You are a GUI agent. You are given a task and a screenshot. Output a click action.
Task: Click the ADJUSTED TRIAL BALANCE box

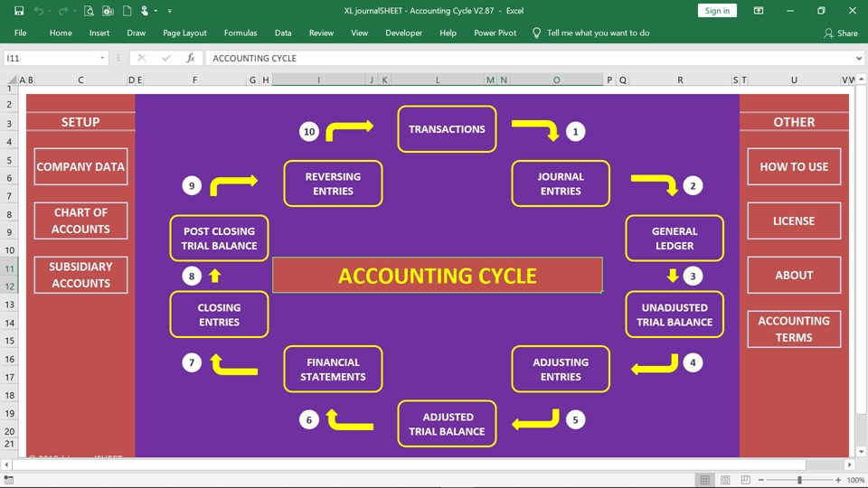coord(447,424)
